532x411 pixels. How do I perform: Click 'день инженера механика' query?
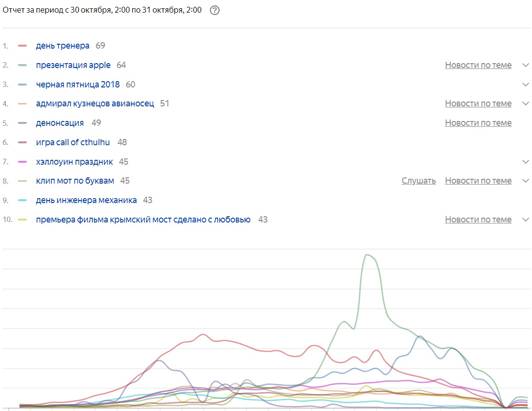[86, 200]
